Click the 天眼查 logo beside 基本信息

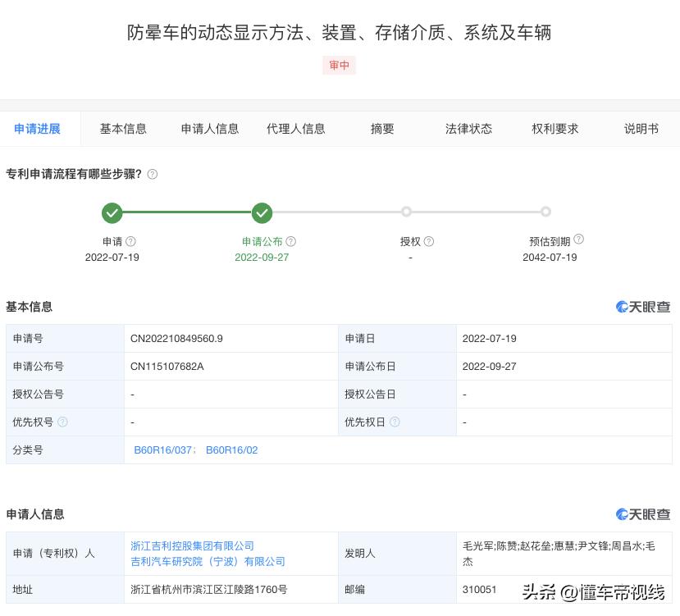pos(643,307)
